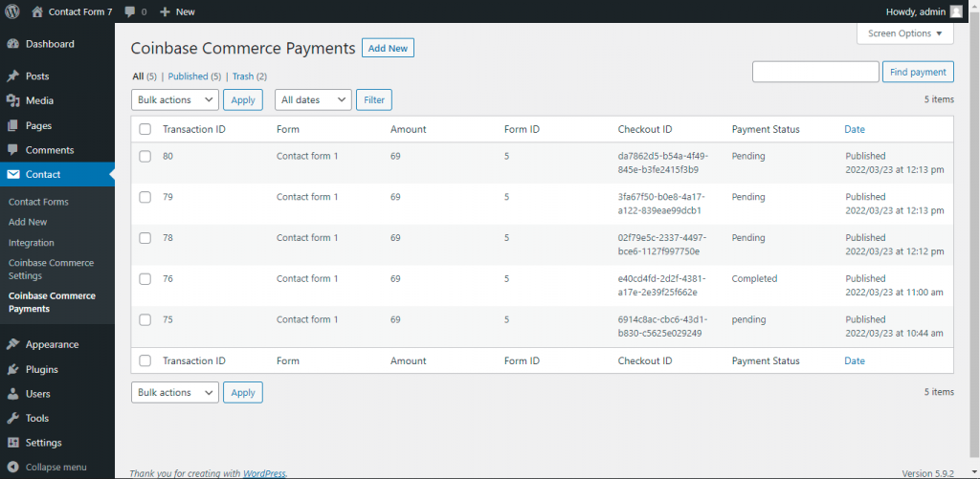
Task: Open Appearance via the paintbrush icon
Action: (12, 344)
